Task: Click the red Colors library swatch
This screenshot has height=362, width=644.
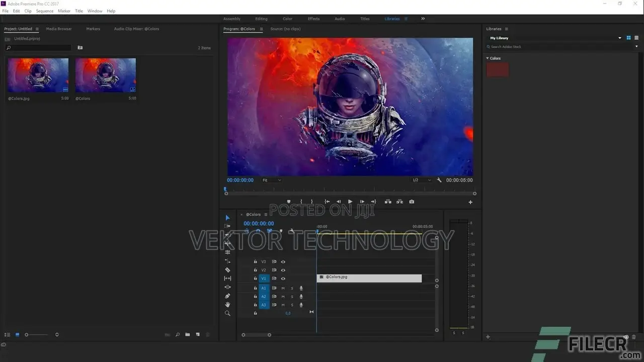Action: [x=498, y=70]
